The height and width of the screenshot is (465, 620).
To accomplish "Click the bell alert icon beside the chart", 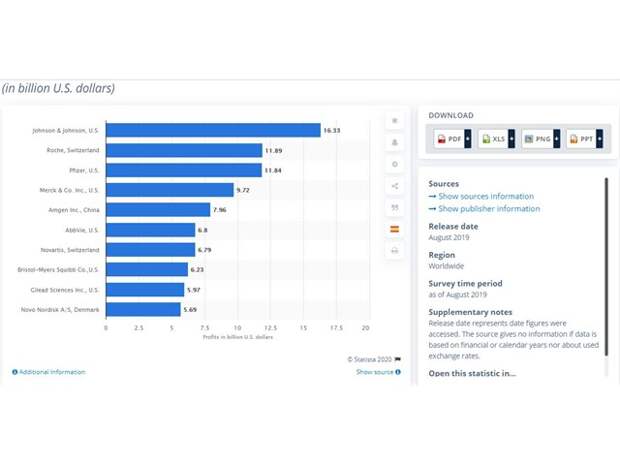I will 394,143.
